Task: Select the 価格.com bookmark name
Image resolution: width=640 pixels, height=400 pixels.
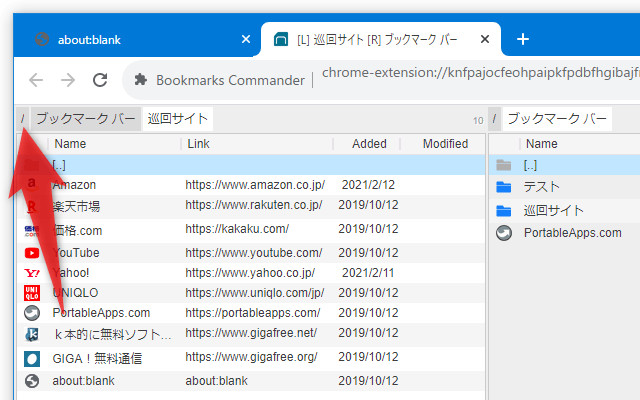Action: (77, 231)
